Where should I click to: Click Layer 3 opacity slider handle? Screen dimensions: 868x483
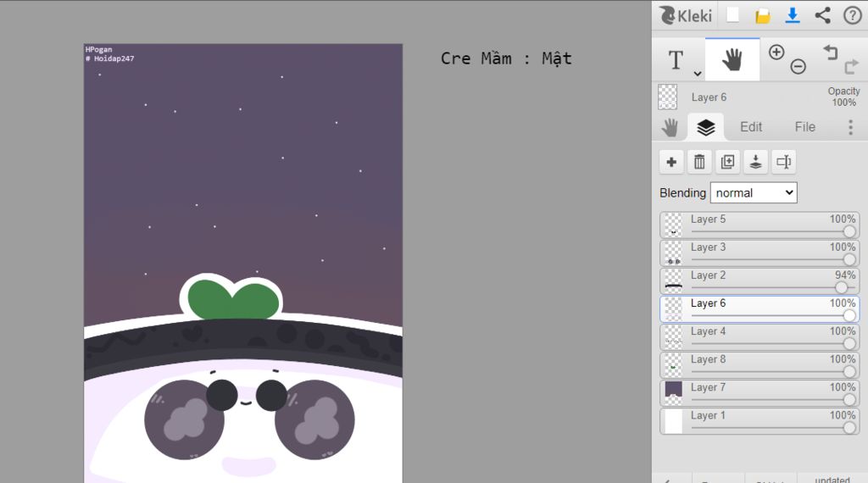coord(849,259)
